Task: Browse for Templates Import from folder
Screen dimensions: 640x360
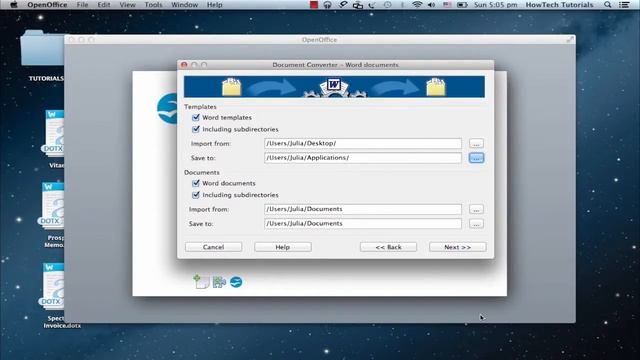Action: coord(476,143)
